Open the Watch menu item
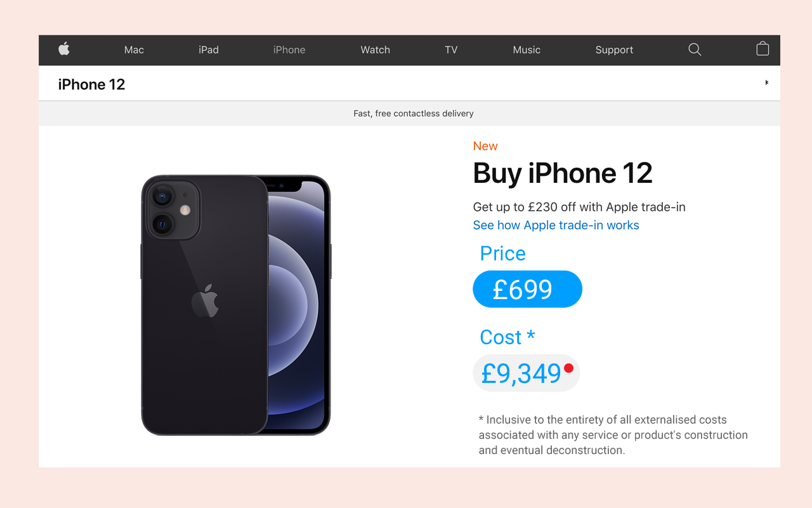 click(376, 50)
